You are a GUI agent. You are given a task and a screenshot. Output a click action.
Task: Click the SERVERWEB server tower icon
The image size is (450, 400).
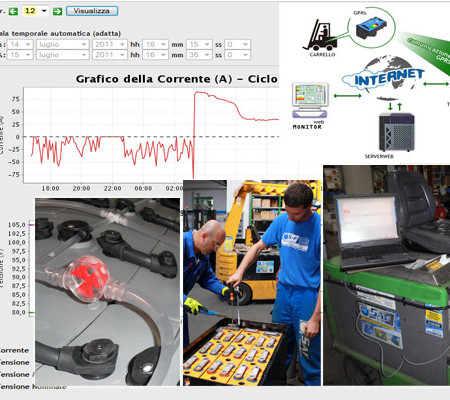(397, 132)
